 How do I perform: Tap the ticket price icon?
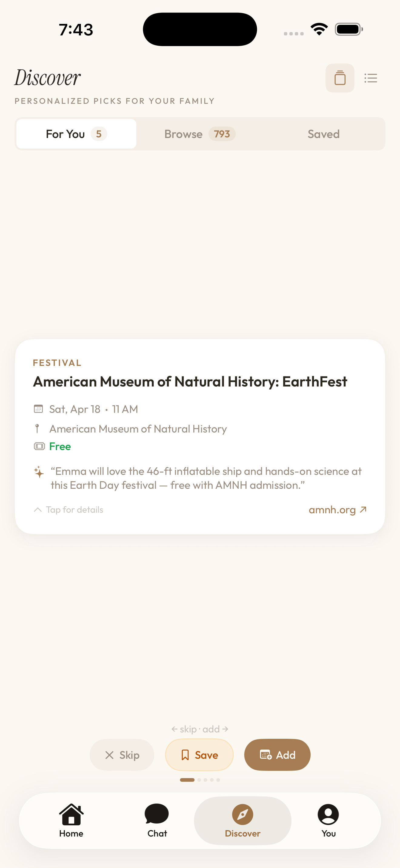(x=39, y=446)
